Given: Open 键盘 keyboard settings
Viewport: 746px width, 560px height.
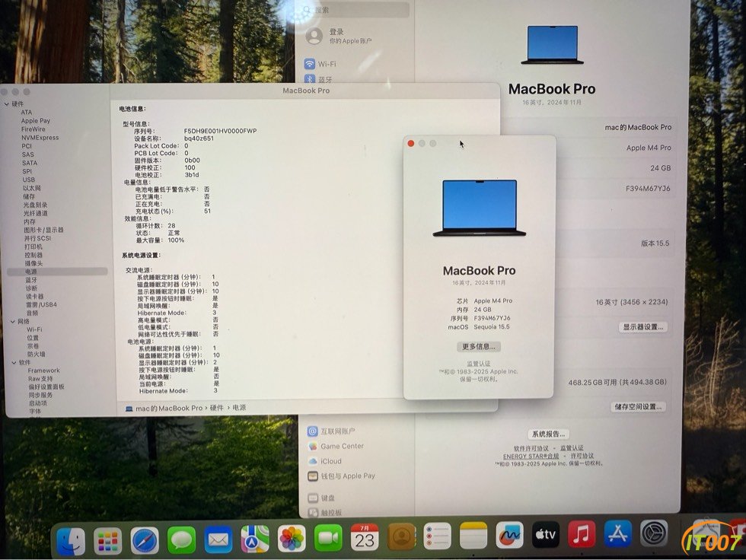Looking at the screenshot, I should [x=321, y=498].
